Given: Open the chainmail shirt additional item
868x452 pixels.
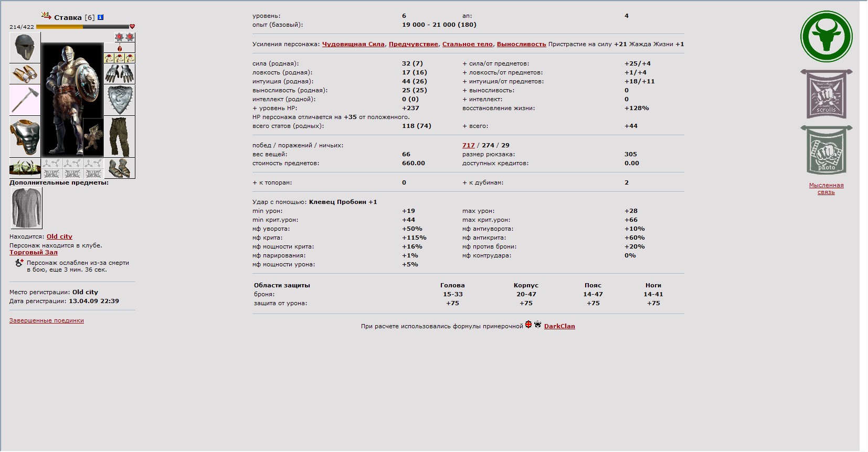Looking at the screenshot, I should (x=26, y=208).
